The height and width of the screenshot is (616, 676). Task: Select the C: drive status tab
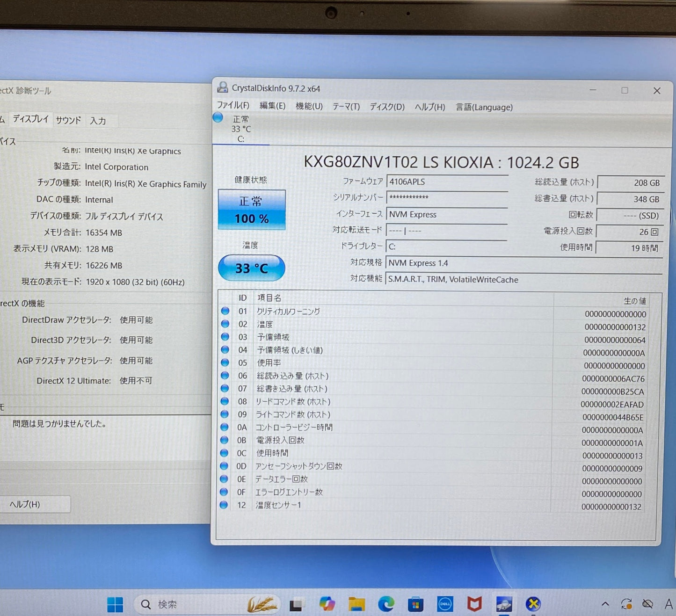(x=240, y=129)
